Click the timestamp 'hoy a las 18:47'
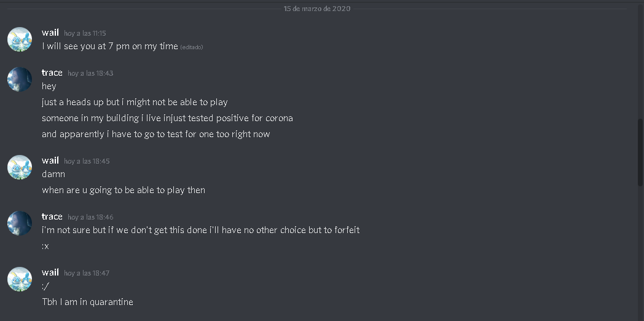Image resolution: width=644 pixels, height=321 pixels. point(87,273)
